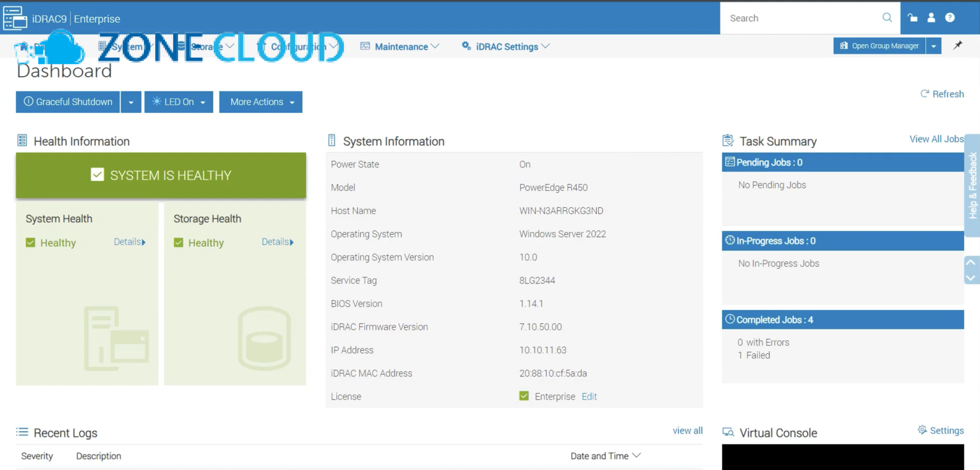Click the Model value PowerEdge R450
The width and height of the screenshot is (980, 470).
coord(554,187)
